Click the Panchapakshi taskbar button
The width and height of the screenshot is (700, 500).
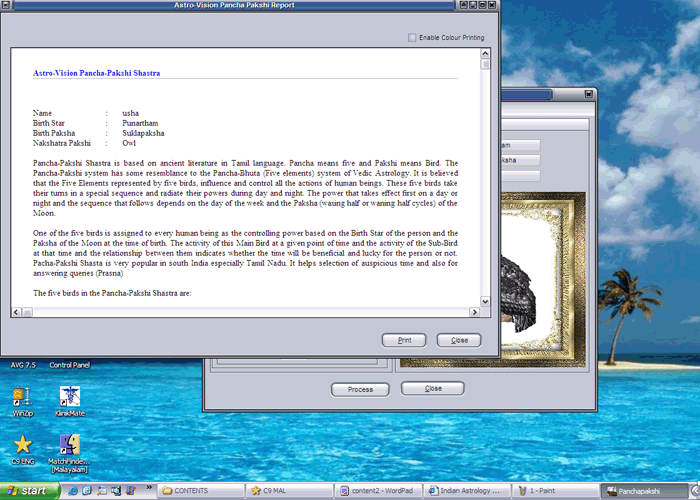[x=644, y=491]
